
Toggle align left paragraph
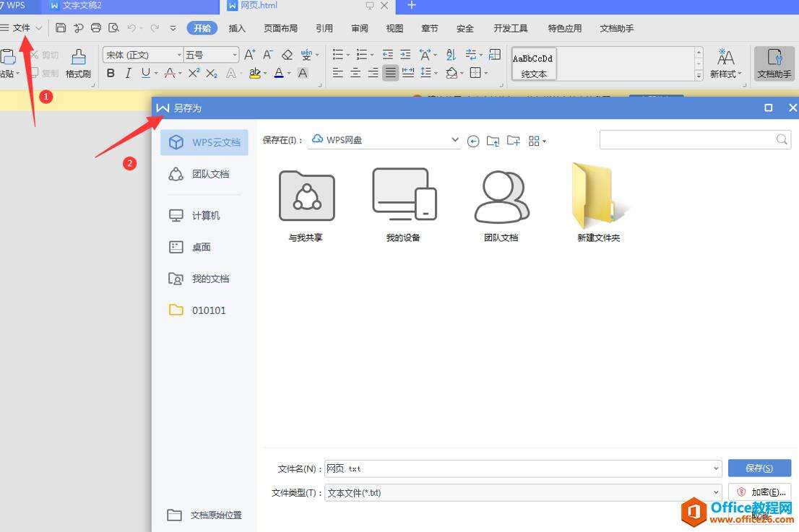pos(337,74)
